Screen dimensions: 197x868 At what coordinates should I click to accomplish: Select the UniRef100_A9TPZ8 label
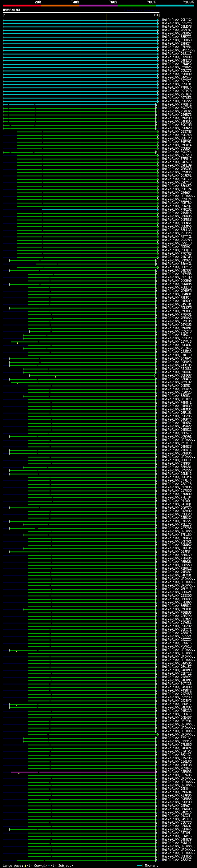pos(176,91)
